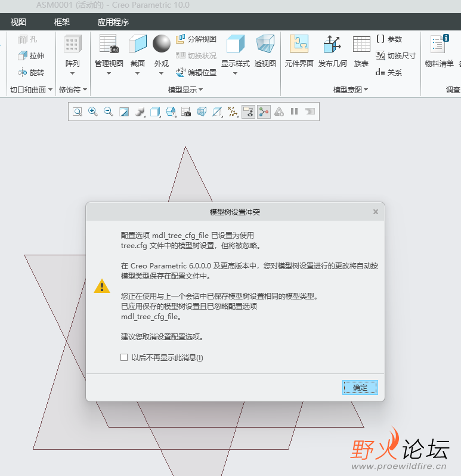Toggle annotation display icon in graphics toolbar
The image size is (461, 476).
[x=248, y=112]
